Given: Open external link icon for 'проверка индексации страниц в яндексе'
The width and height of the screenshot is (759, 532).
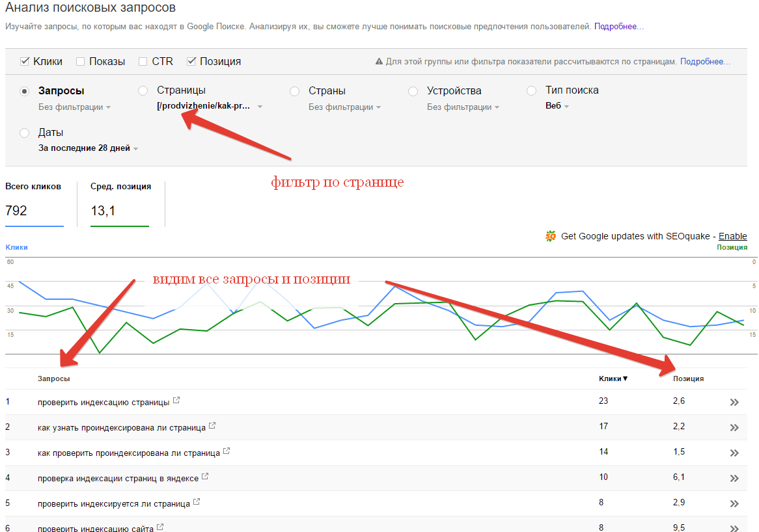Looking at the screenshot, I should tap(205, 476).
